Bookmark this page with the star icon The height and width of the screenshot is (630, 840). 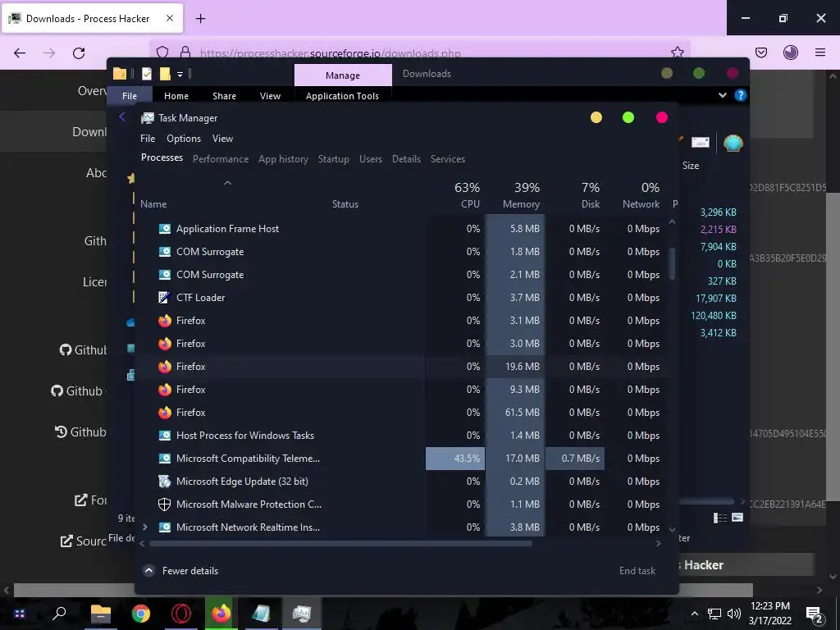[677, 52]
